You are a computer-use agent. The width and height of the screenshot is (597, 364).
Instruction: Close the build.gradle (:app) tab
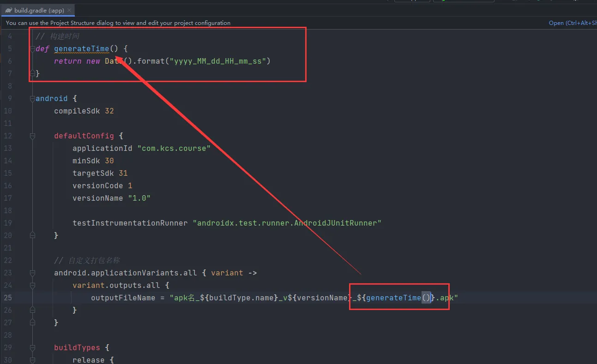pyautogui.click(x=69, y=10)
